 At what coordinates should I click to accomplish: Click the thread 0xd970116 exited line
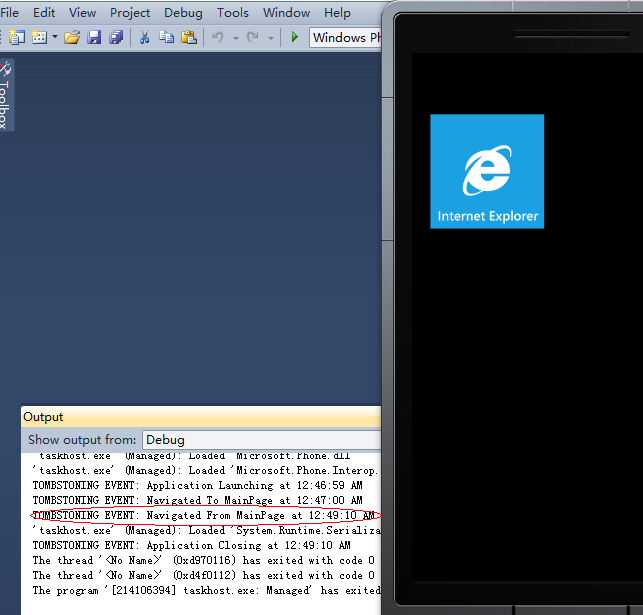point(204,560)
